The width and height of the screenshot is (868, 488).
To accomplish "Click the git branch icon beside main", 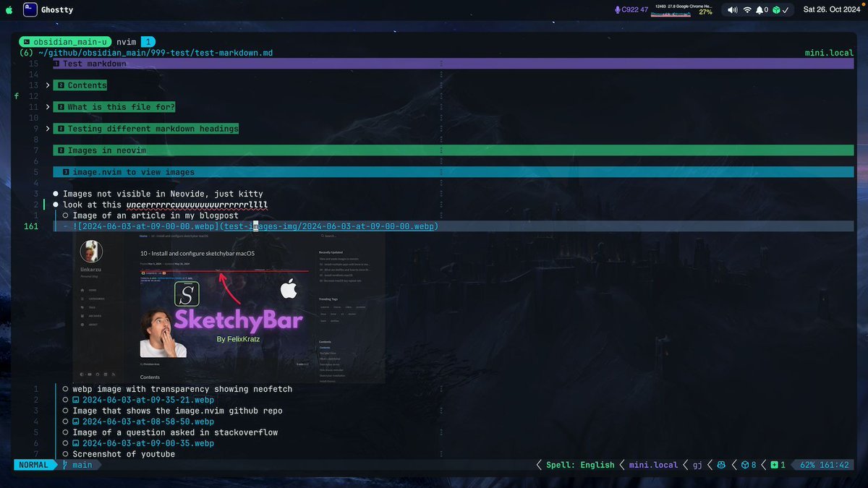I will [64, 465].
